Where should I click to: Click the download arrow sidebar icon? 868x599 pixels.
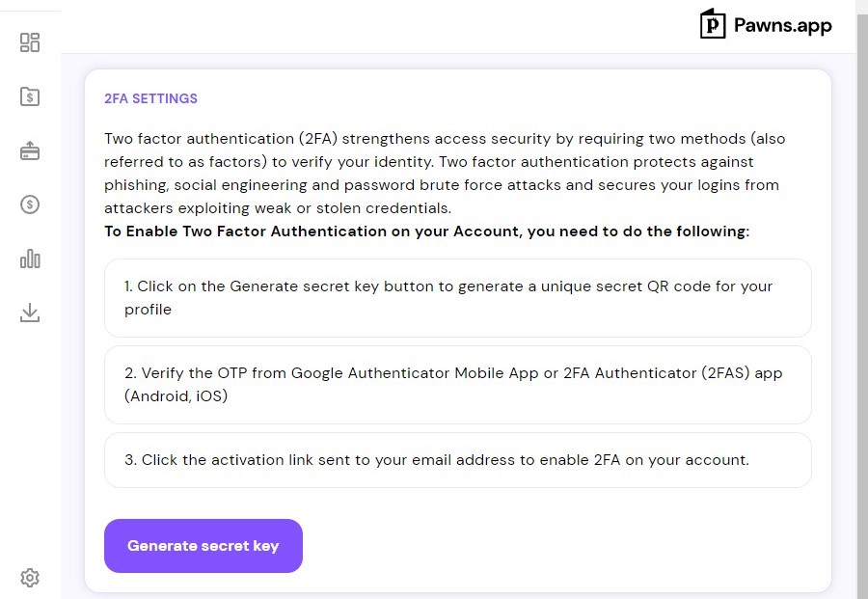pos(30,313)
